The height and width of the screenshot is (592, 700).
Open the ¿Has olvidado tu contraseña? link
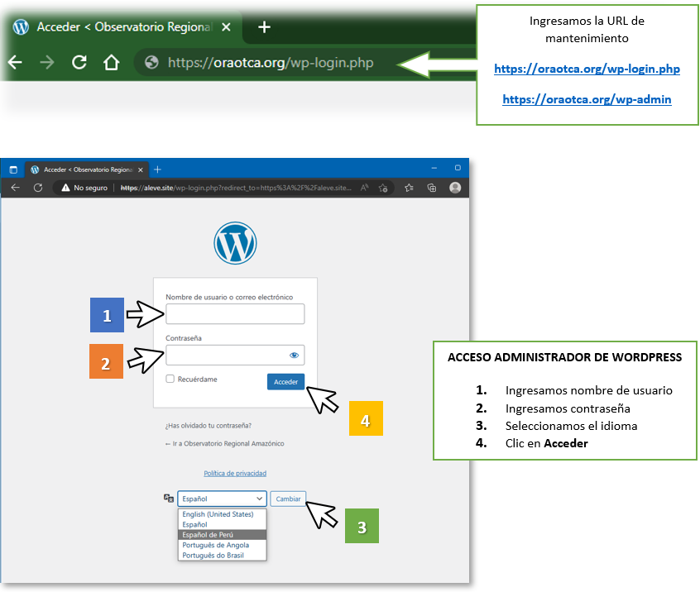209,426
